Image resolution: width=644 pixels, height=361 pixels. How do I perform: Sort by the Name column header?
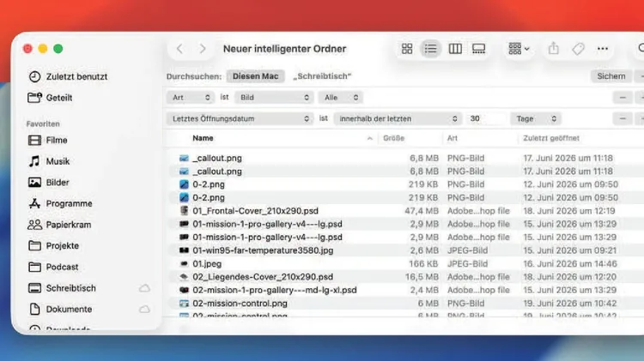pyautogui.click(x=203, y=138)
